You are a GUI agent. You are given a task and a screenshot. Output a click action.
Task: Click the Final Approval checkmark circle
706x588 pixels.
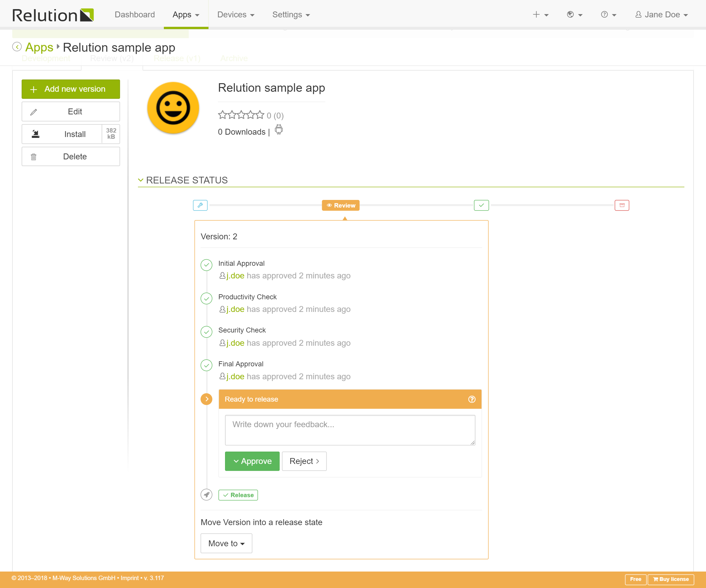click(207, 365)
